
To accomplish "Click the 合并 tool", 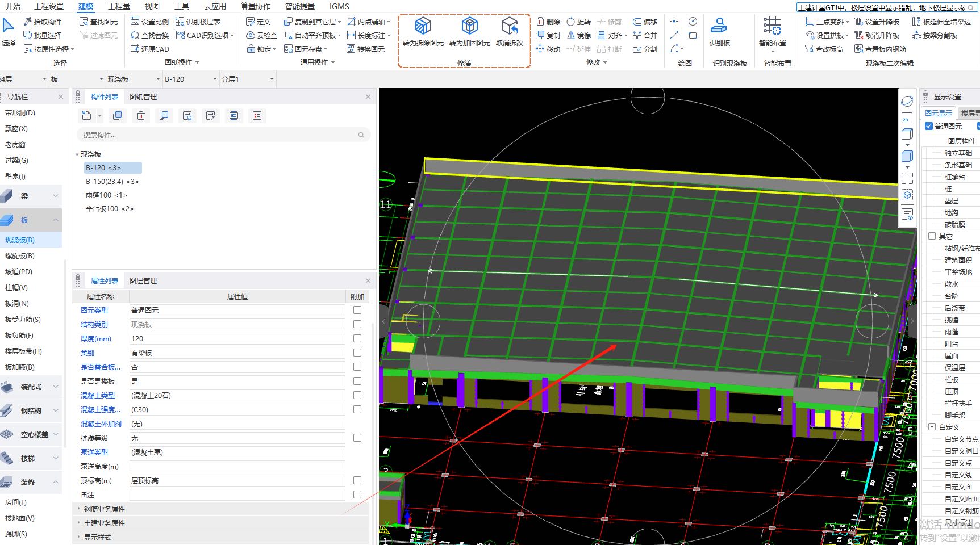I will 645,35.
